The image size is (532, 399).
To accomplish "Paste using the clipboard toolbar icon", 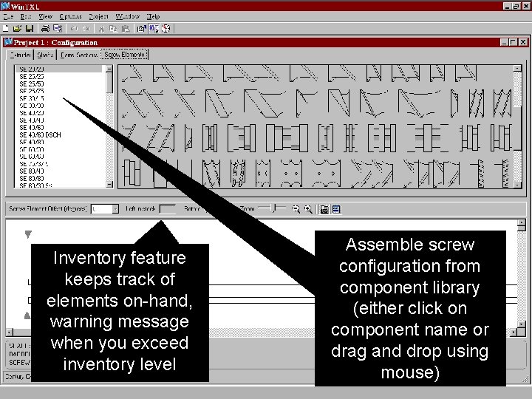I will point(126,29).
